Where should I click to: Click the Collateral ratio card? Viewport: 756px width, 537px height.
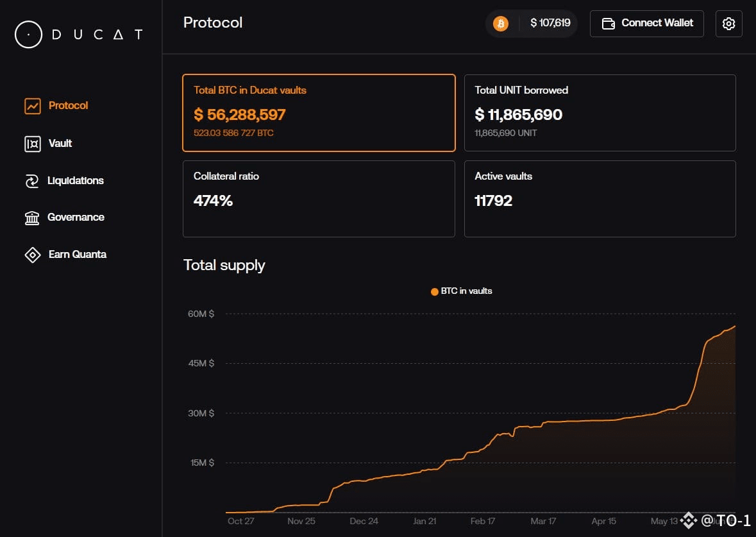point(319,199)
